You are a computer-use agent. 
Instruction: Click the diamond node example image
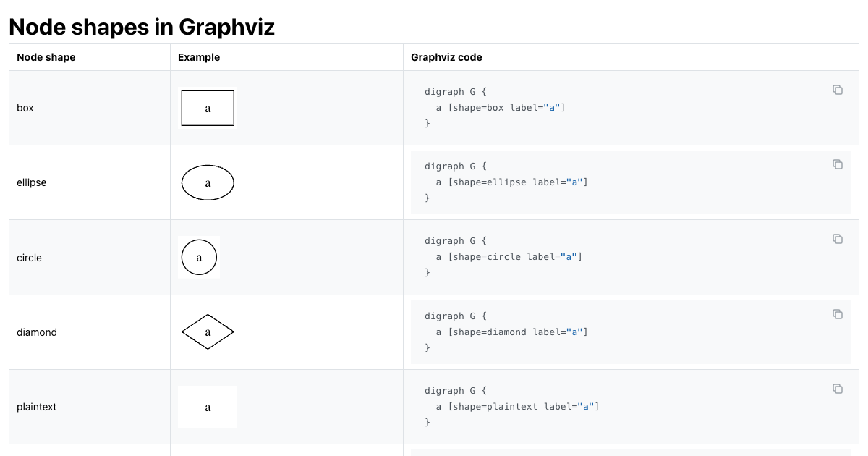pos(208,332)
